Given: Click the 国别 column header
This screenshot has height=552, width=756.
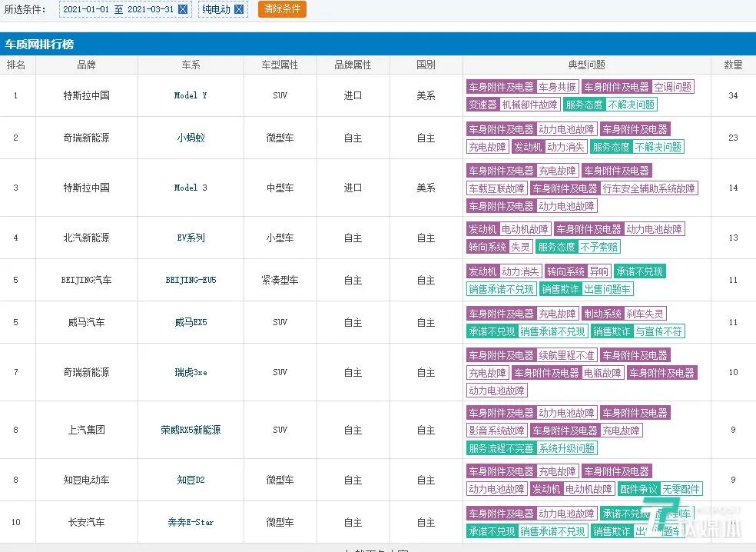Looking at the screenshot, I should point(426,65).
